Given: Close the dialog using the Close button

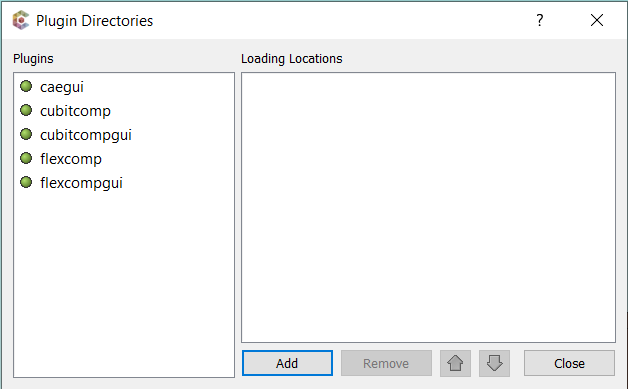Looking at the screenshot, I should [x=569, y=363].
